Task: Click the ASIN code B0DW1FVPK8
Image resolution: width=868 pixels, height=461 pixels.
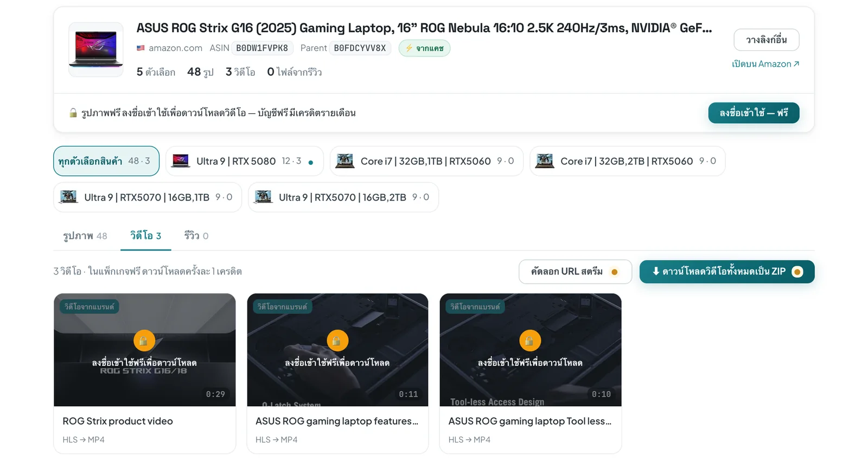Action: (x=262, y=48)
